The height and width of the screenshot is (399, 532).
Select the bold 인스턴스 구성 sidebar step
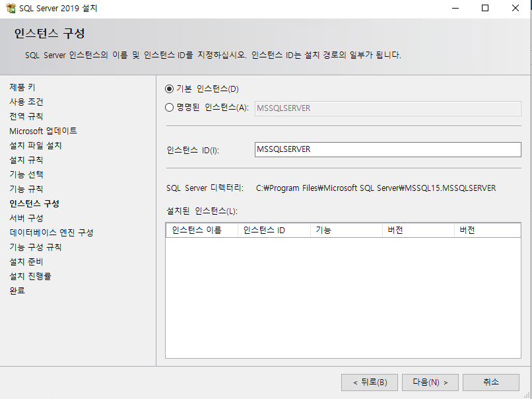34,203
